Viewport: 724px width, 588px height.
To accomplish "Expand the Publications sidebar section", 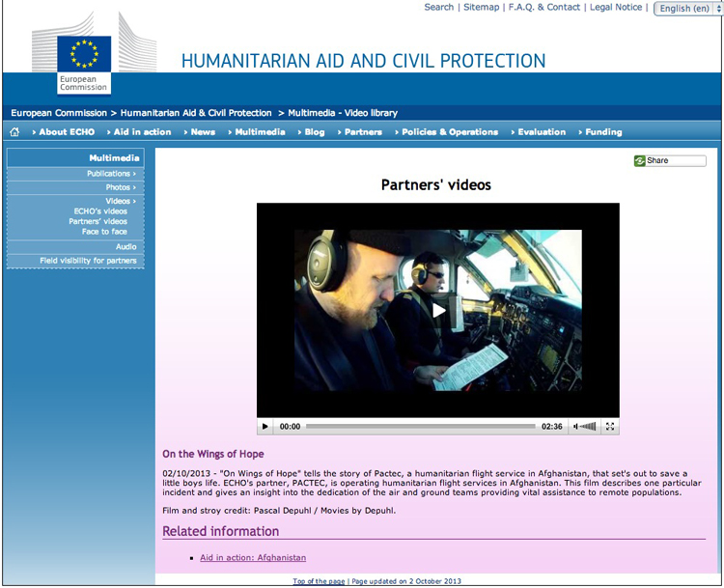I will coord(110,174).
